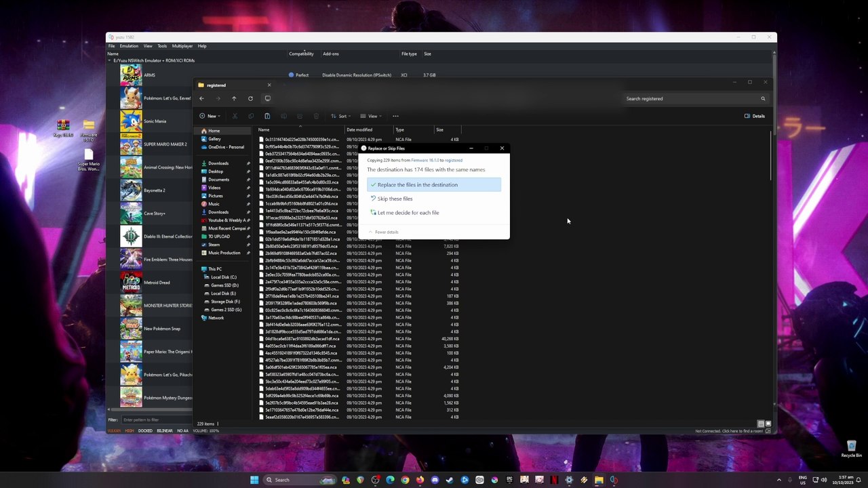Sort files by Date modified column
868x488 pixels.
[368, 129]
